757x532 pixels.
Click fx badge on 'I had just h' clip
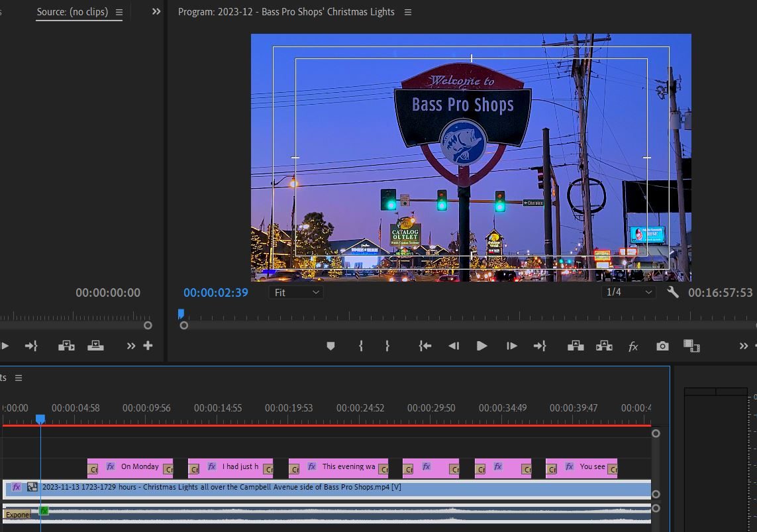(211, 466)
